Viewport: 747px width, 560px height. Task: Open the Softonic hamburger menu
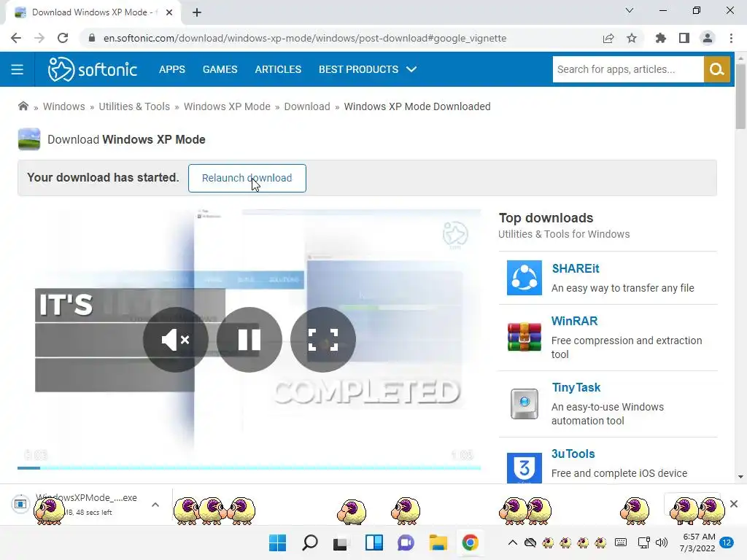18,69
